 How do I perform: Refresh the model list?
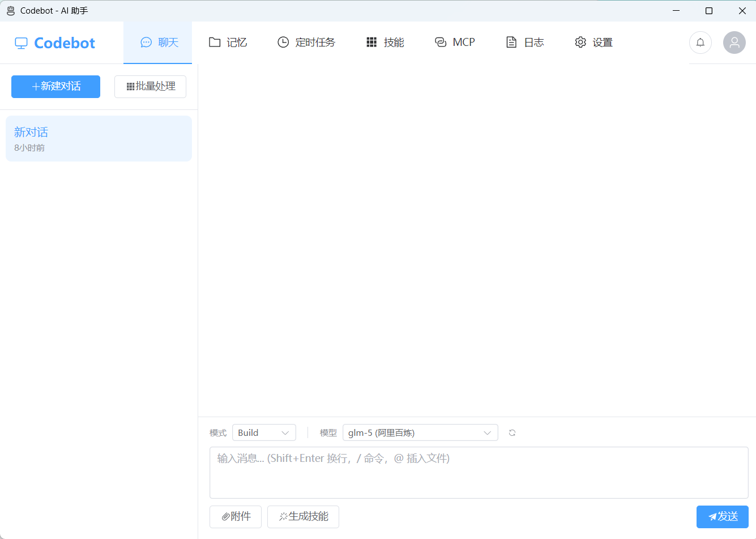pyautogui.click(x=512, y=432)
